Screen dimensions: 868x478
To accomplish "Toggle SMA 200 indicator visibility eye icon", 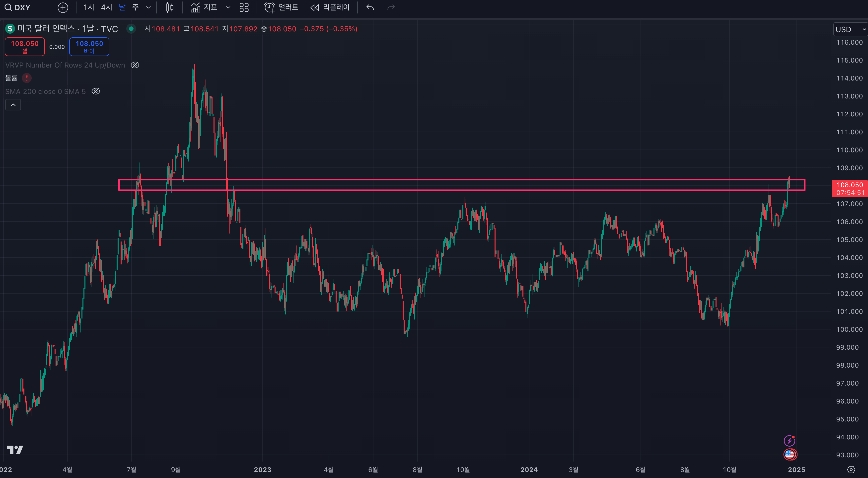I will (96, 91).
